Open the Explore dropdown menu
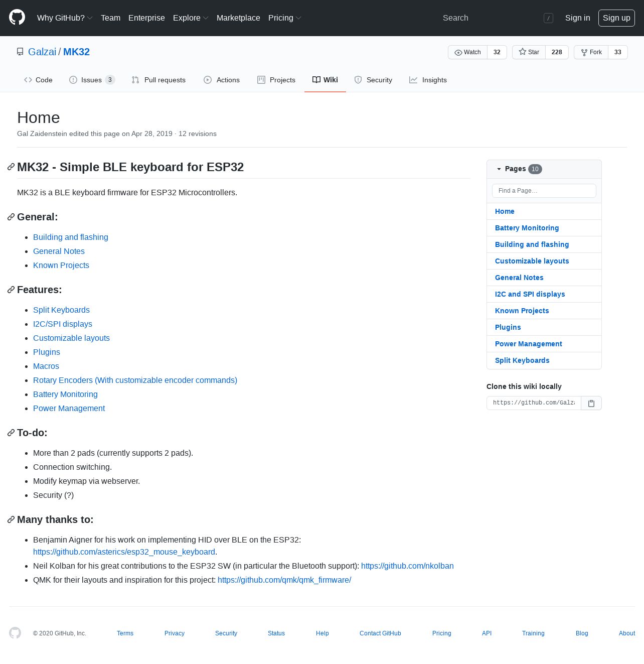Image resolution: width=644 pixels, height=664 pixels. [x=191, y=18]
